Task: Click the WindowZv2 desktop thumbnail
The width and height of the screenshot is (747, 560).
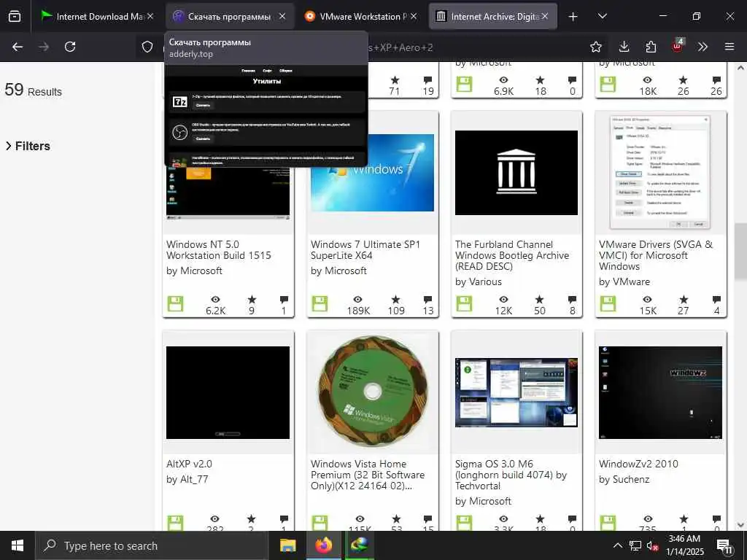Action: [x=660, y=392]
